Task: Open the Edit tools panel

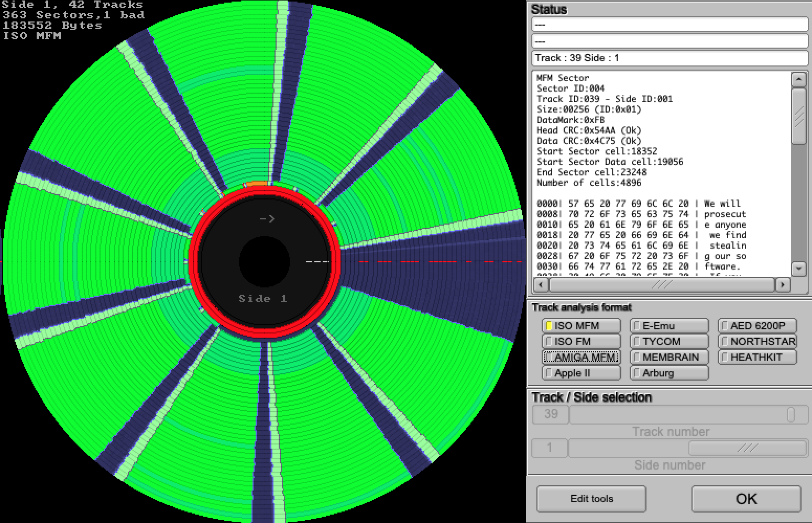Action: tap(591, 499)
